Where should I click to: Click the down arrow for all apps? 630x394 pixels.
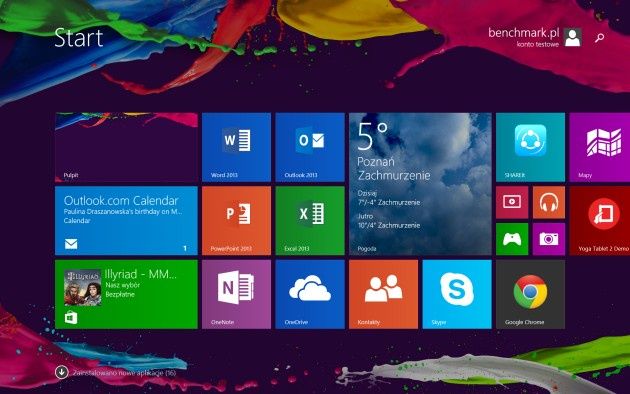point(61,372)
